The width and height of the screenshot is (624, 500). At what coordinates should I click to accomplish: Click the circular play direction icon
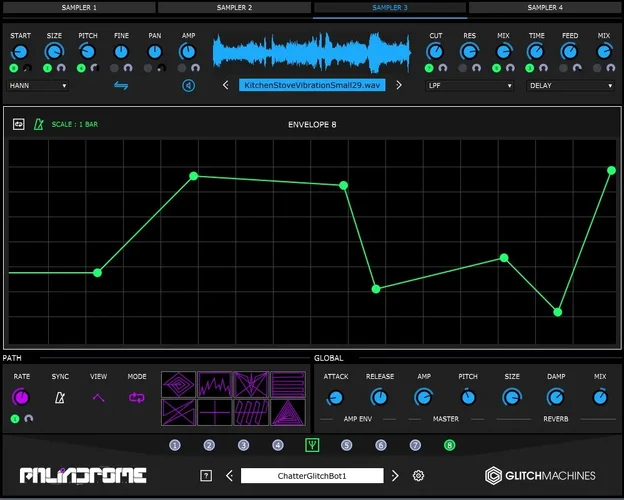(x=188, y=86)
